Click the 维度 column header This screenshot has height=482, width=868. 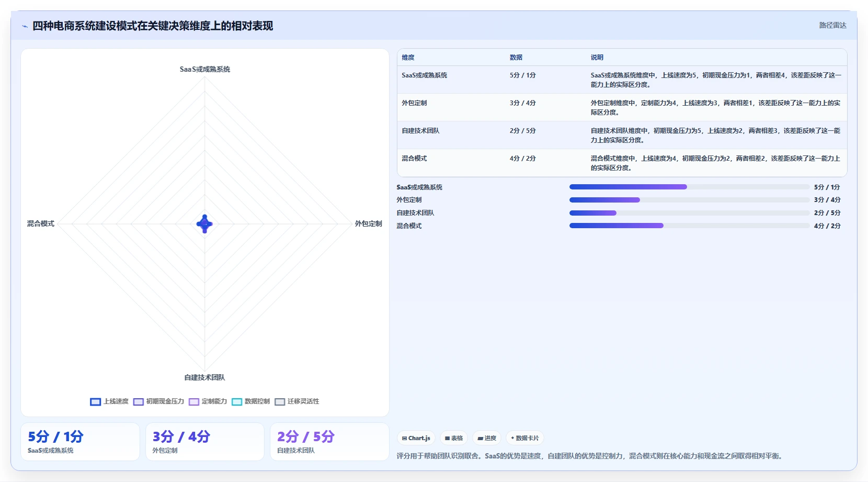pyautogui.click(x=408, y=58)
